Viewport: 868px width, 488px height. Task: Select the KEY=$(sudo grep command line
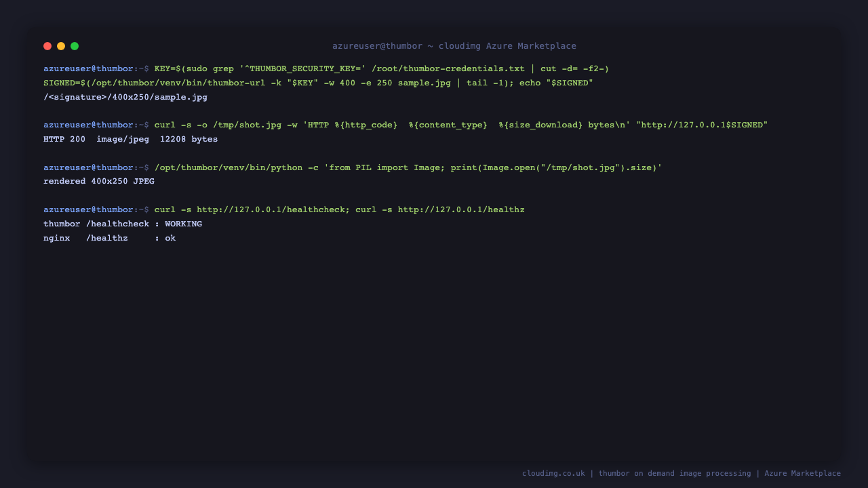click(x=382, y=69)
